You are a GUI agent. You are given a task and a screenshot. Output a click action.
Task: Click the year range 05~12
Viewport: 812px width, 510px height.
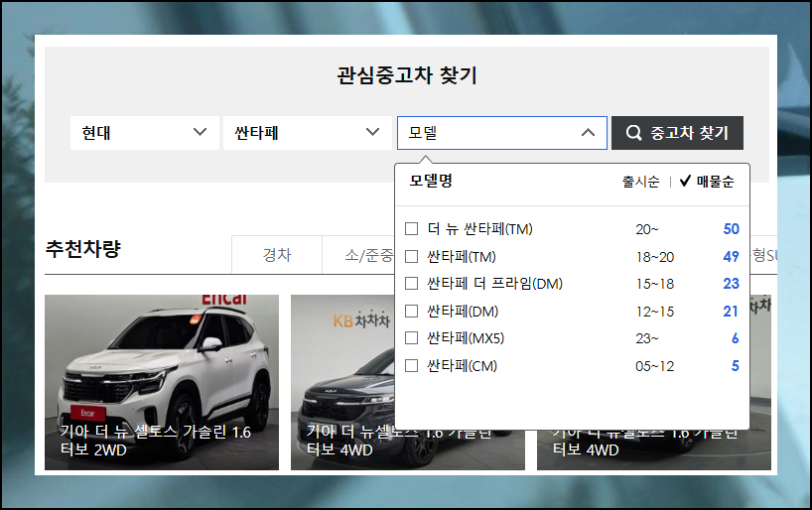[x=655, y=366]
